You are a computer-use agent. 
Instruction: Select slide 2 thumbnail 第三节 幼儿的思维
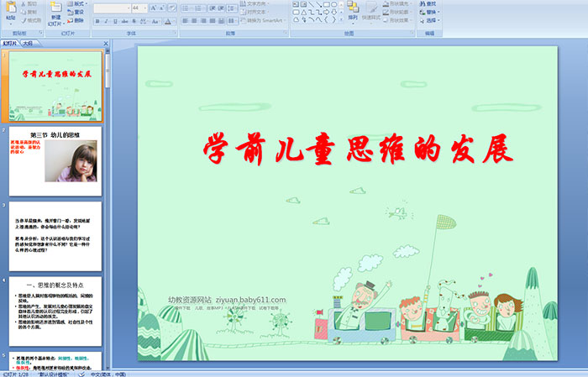[55, 161]
